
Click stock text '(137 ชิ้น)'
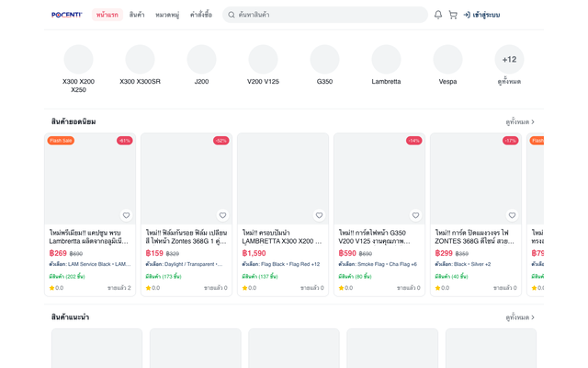tap(267, 276)
